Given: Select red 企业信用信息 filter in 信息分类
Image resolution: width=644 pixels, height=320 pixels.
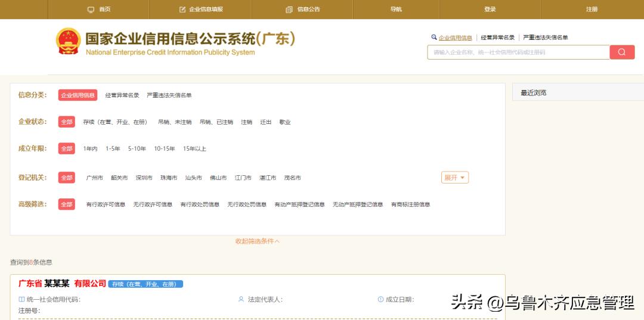Looking at the screenshot, I should click(x=78, y=95).
